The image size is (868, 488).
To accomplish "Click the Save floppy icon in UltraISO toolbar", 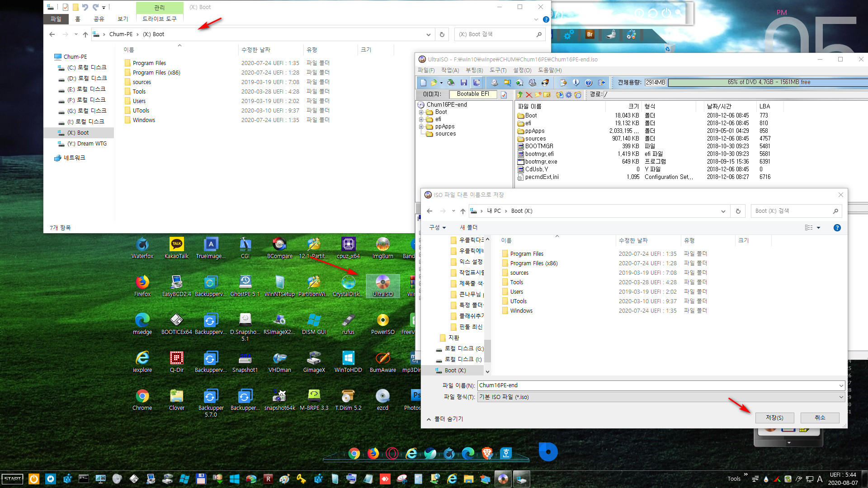I will tap(463, 83).
